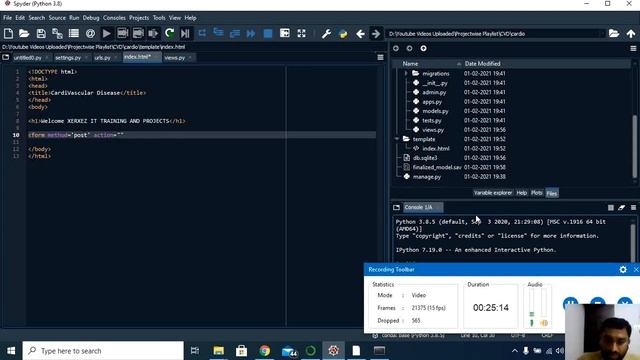The image size is (640, 360).
Task: Click the debug step-over icon
Action: tap(202, 33)
